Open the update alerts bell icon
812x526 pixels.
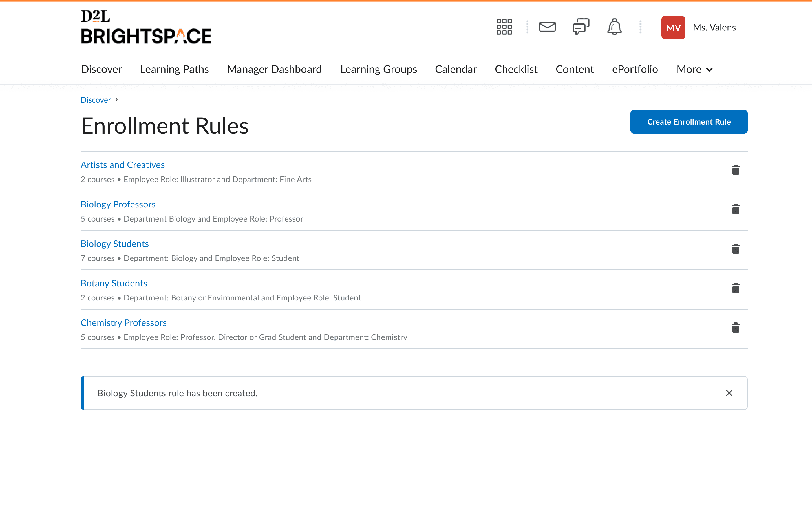click(x=614, y=27)
